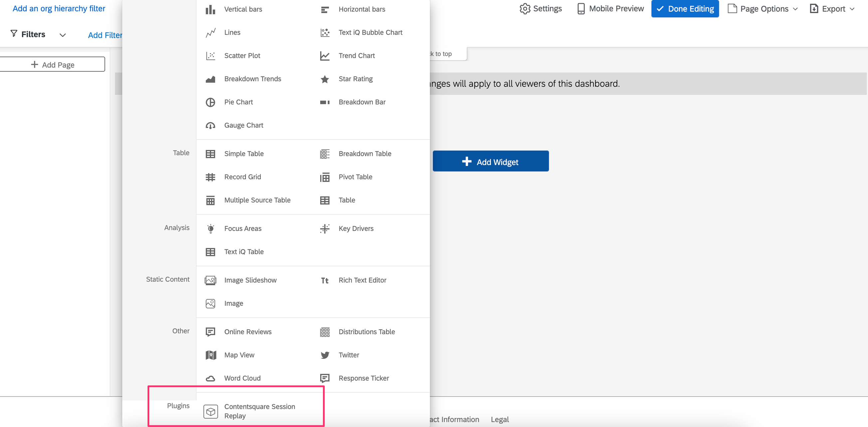Click the Focus Areas lightbulb icon
Screen dimensions: 868x427
[x=210, y=228]
